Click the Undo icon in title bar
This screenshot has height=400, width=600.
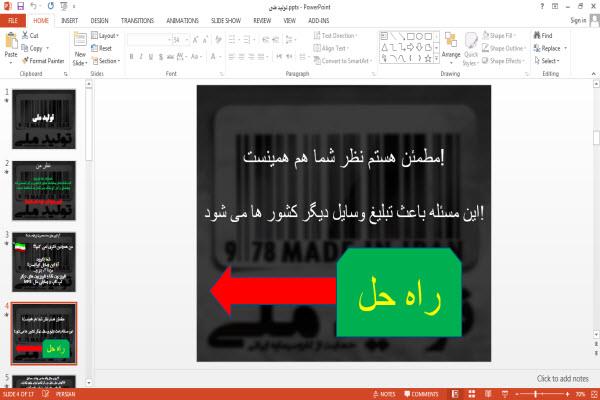34,6
